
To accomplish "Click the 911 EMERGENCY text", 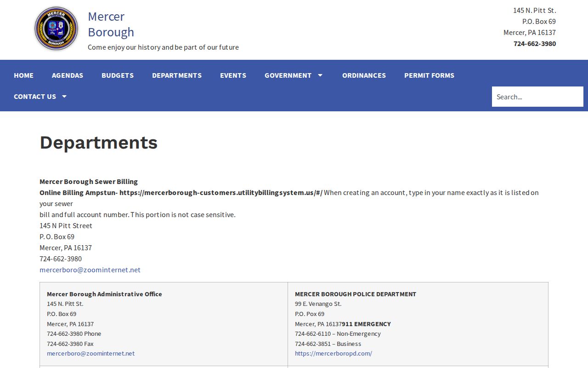I will (366, 324).
